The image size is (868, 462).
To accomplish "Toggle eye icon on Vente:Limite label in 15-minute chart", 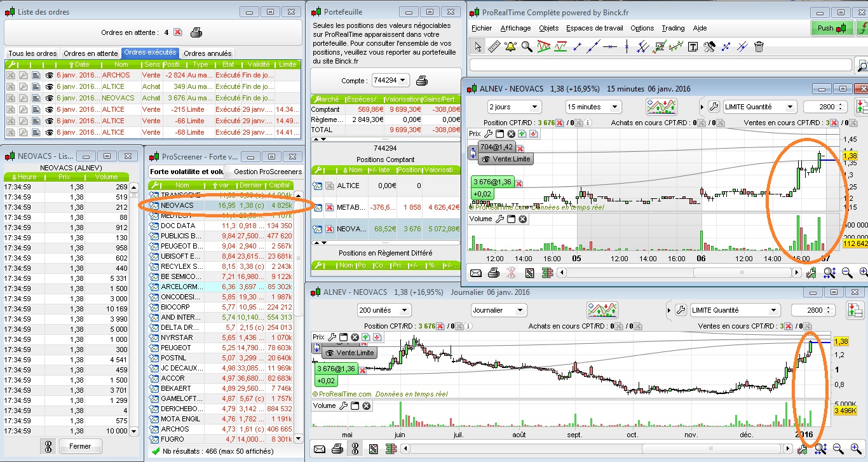I will pos(486,160).
